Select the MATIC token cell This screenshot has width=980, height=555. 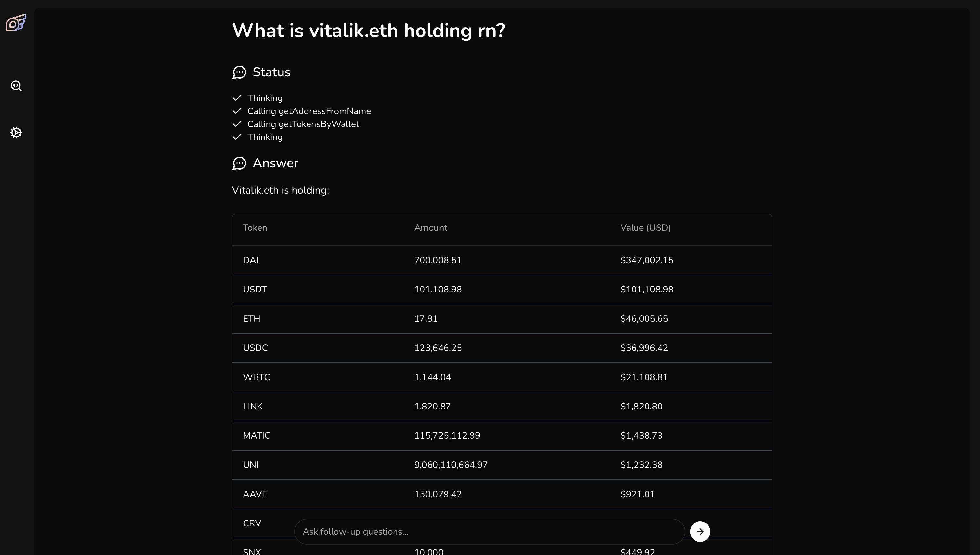[x=256, y=436]
